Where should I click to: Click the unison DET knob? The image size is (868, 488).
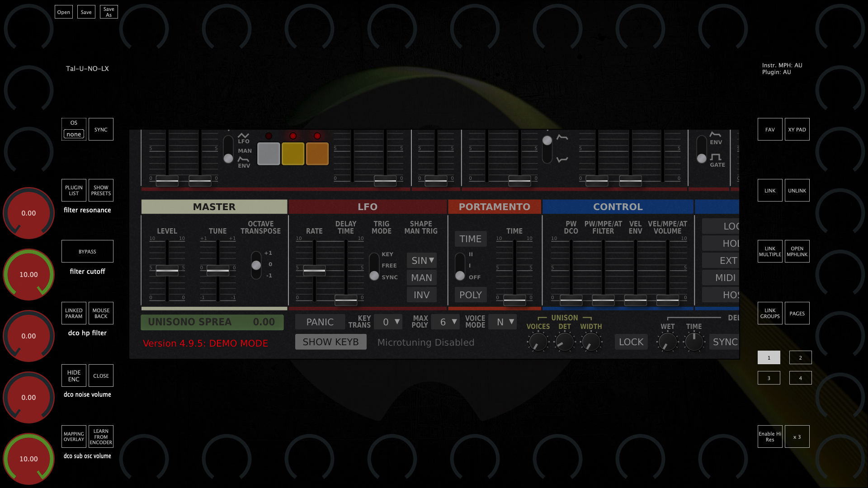(564, 342)
